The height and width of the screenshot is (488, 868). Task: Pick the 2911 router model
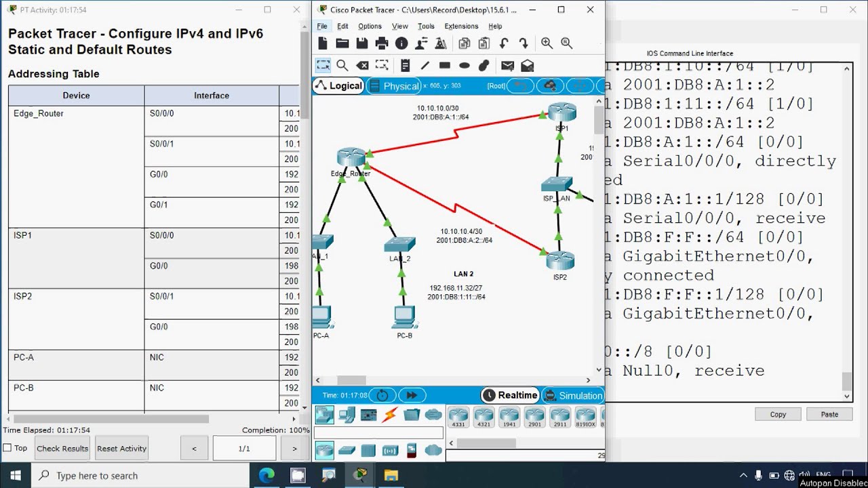pos(560,418)
